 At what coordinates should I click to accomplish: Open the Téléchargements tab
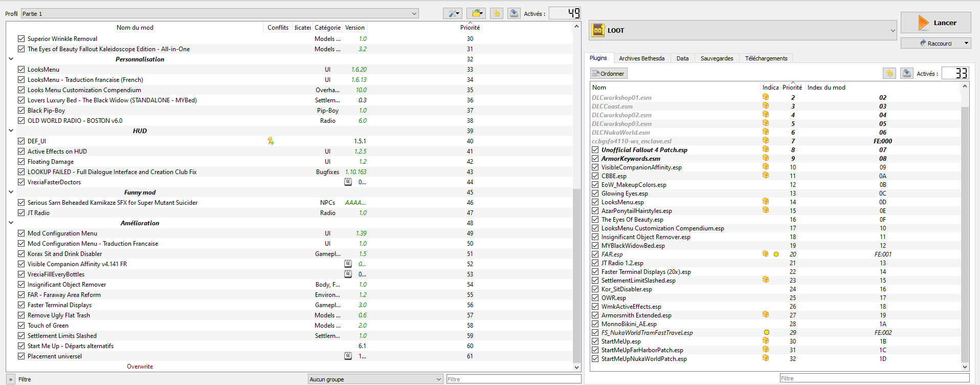pos(766,58)
